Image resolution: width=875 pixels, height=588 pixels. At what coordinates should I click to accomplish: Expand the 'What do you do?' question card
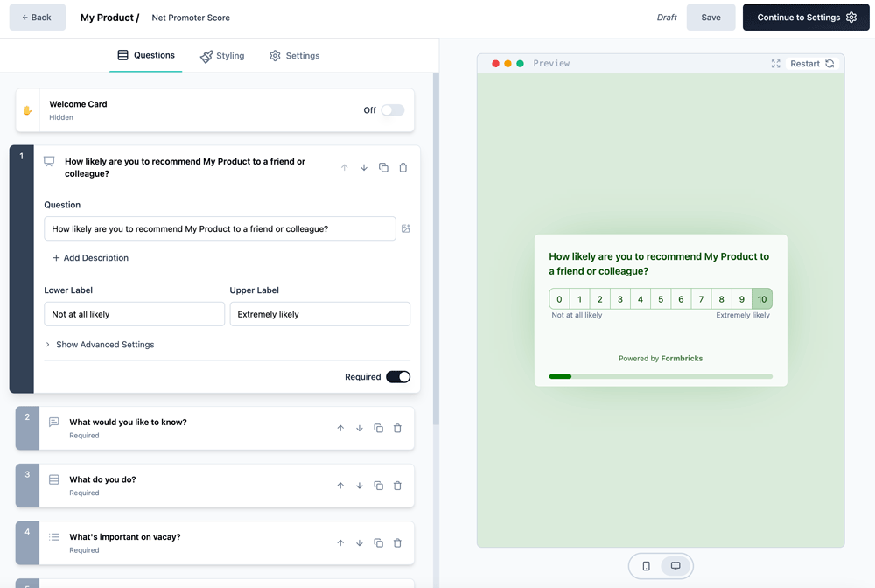(x=192, y=486)
